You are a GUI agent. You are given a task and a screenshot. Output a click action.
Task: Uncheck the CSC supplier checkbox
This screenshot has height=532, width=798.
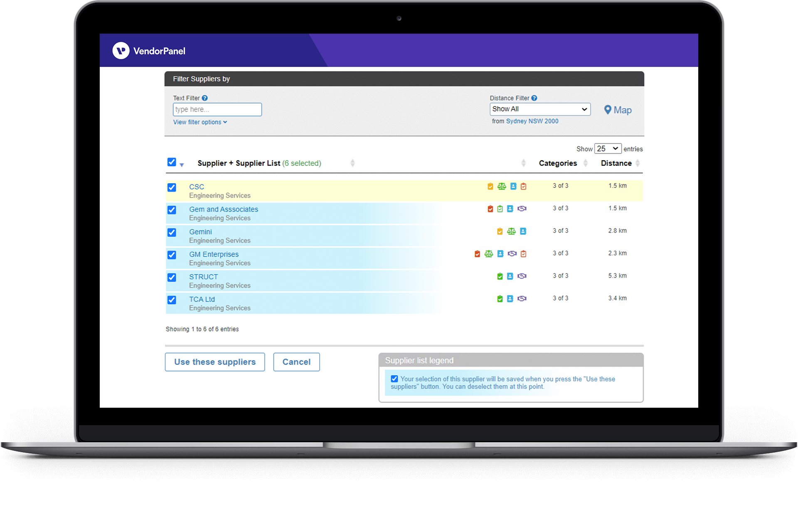click(x=172, y=187)
